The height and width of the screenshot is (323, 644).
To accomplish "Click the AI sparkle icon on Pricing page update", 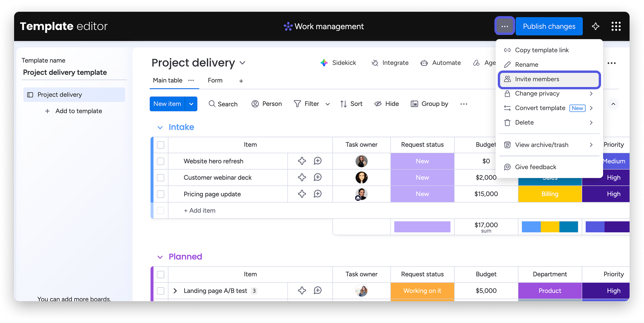I will click(x=302, y=194).
